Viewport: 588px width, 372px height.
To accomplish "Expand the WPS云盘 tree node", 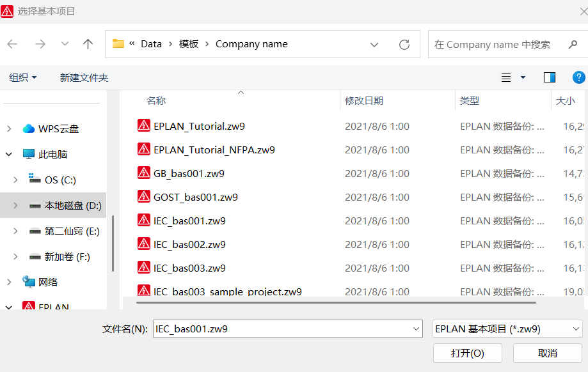I will pyautogui.click(x=9, y=129).
